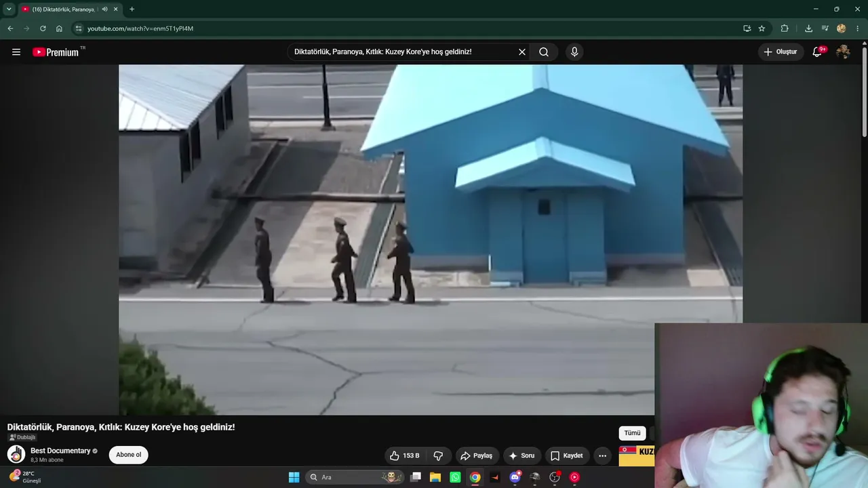Reload the YouTube page
This screenshot has height=488, width=868.
click(43, 28)
